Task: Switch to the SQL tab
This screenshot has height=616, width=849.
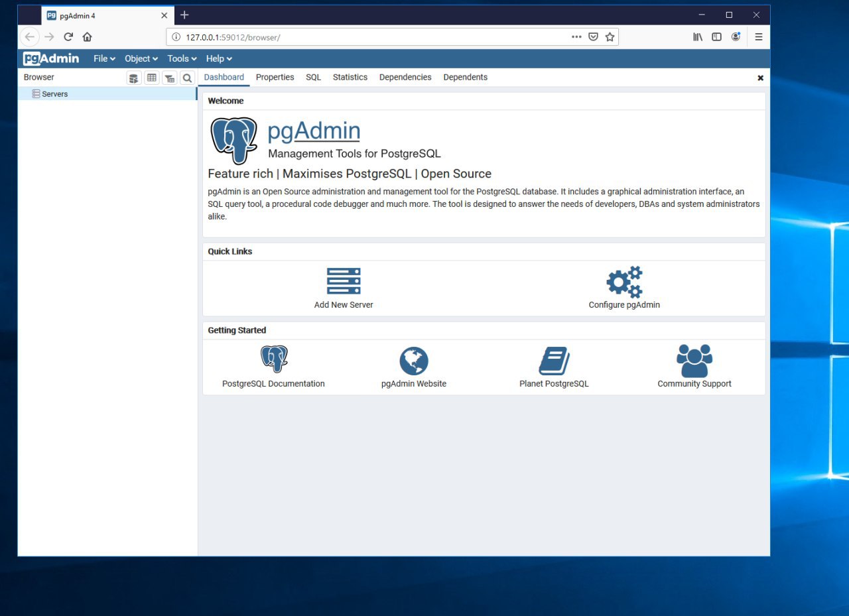Action: pyautogui.click(x=314, y=78)
